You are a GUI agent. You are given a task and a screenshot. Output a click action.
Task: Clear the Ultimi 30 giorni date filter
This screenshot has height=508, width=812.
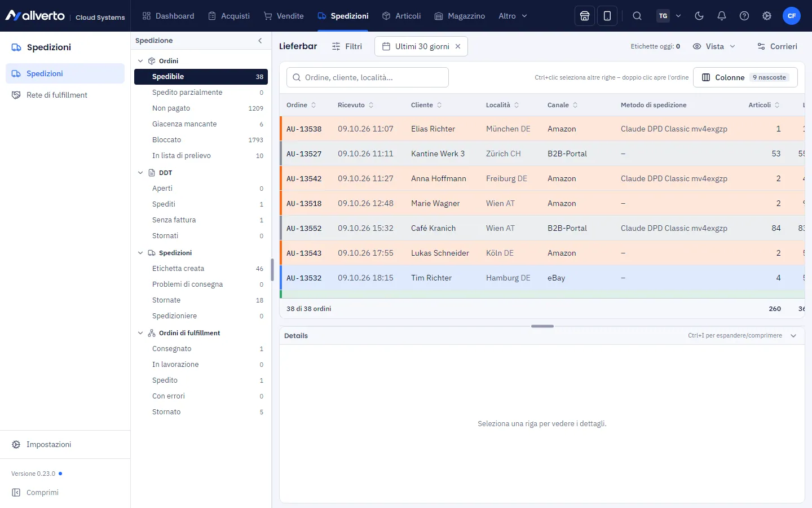point(458,46)
